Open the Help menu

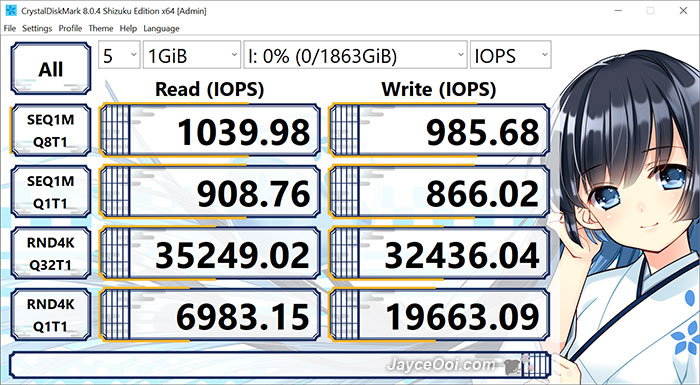[x=128, y=28]
